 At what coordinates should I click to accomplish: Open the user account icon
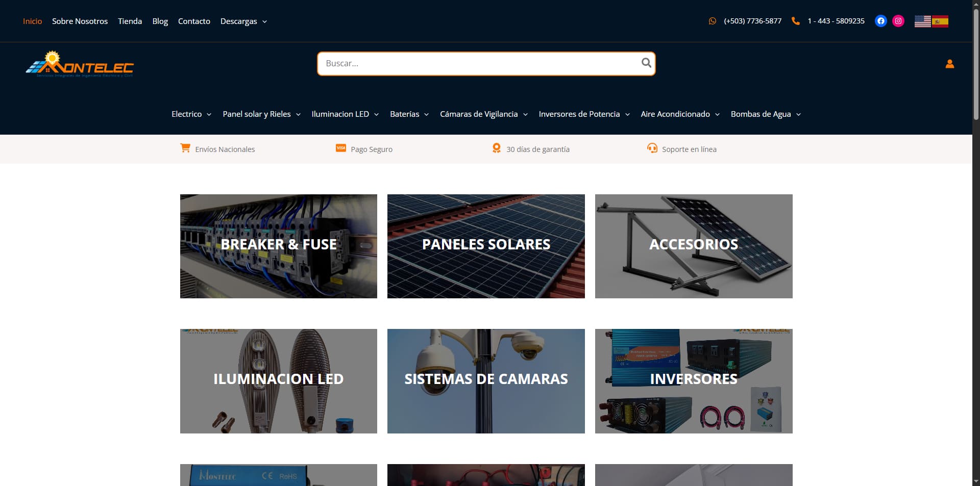tap(949, 64)
